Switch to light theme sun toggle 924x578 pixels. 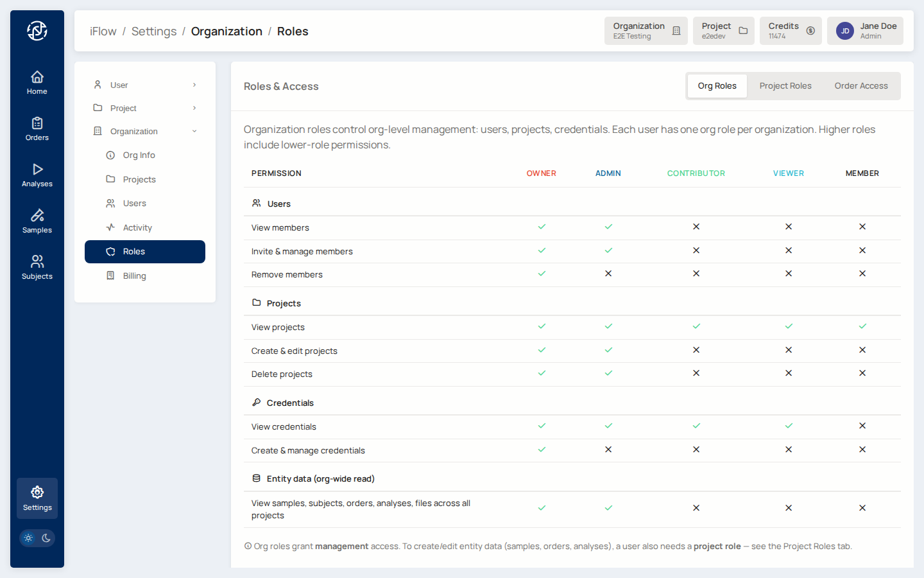(x=28, y=538)
